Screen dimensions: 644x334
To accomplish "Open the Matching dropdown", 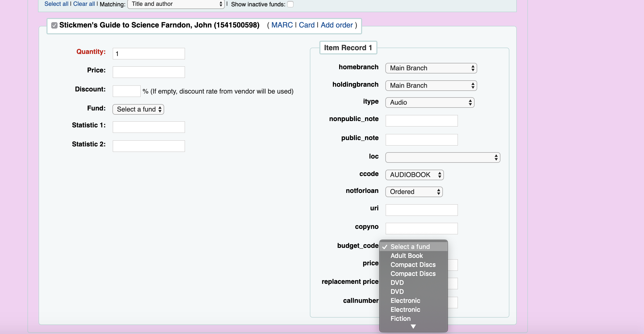I will tap(176, 4).
